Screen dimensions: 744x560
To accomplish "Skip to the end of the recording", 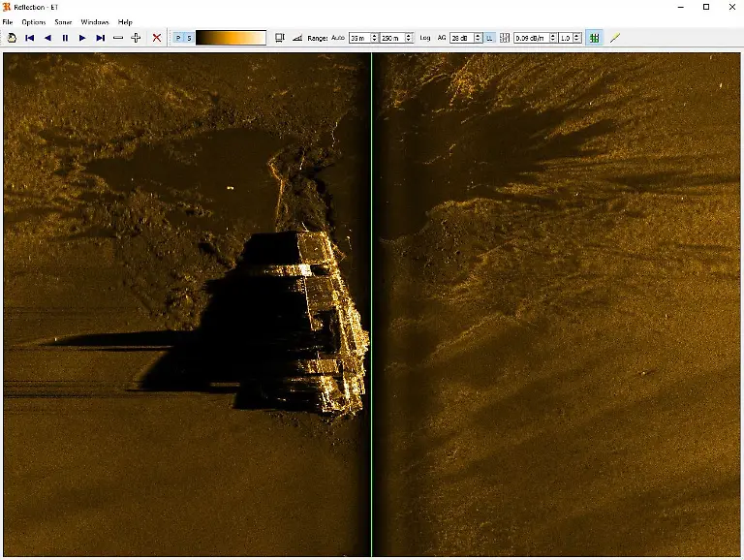I will pos(100,38).
